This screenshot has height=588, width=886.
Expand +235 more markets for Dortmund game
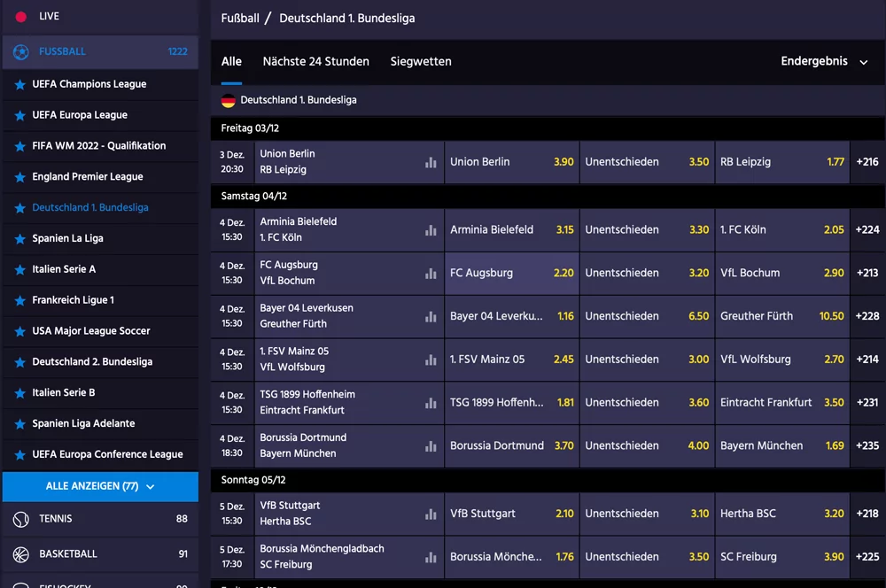coord(867,445)
